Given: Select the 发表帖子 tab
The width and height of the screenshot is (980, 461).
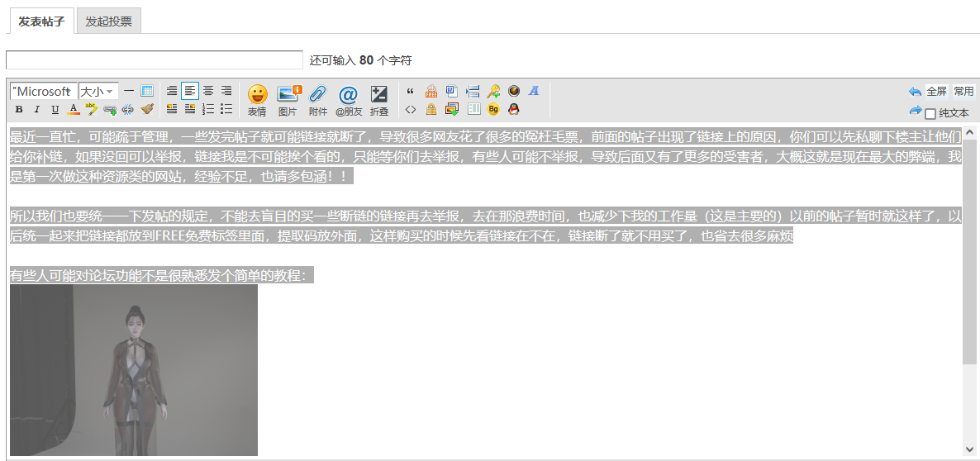Looking at the screenshot, I should pos(41,21).
